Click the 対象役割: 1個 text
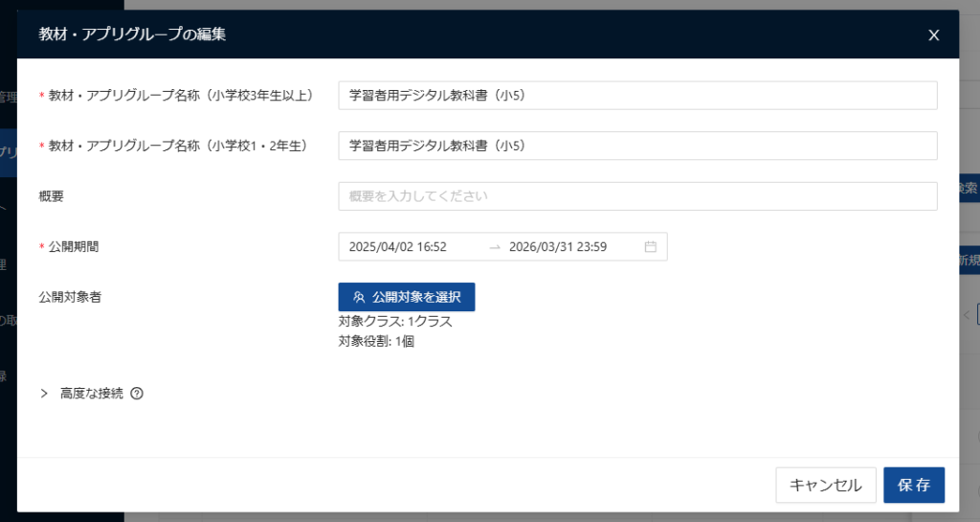980x522 pixels. (x=376, y=341)
